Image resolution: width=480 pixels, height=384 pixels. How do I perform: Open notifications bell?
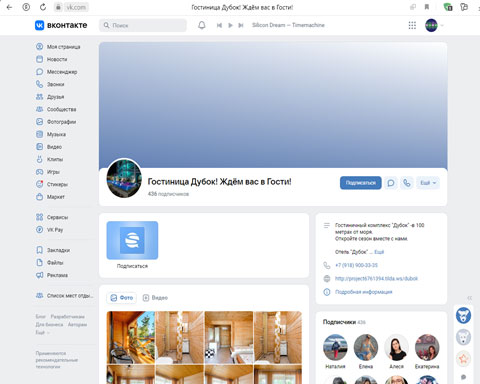pyautogui.click(x=202, y=25)
